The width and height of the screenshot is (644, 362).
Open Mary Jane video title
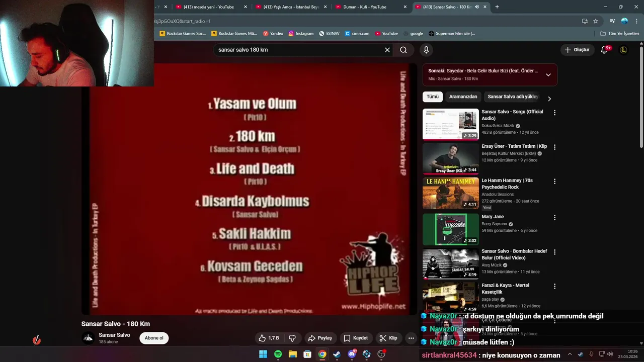point(493,217)
